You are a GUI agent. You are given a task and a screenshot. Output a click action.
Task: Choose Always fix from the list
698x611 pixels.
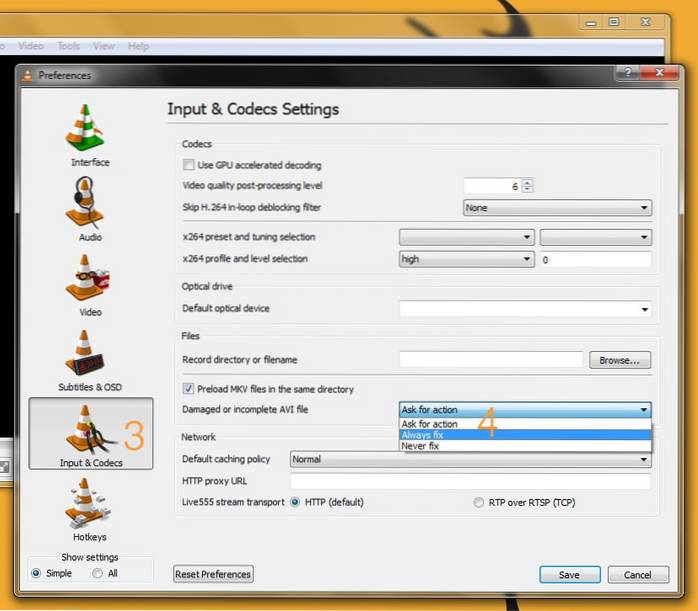pyautogui.click(x=524, y=435)
